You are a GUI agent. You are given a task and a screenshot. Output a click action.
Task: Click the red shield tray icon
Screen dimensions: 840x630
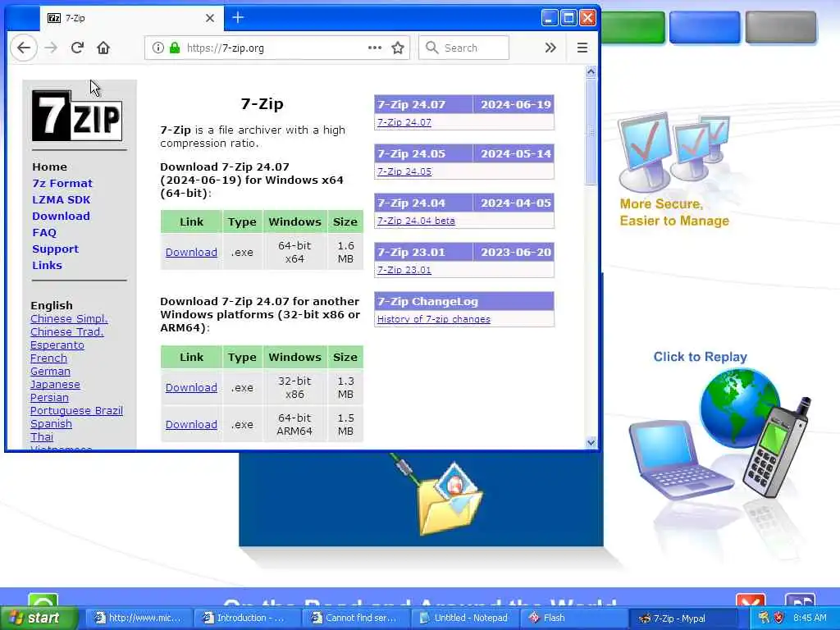tap(779, 618)
